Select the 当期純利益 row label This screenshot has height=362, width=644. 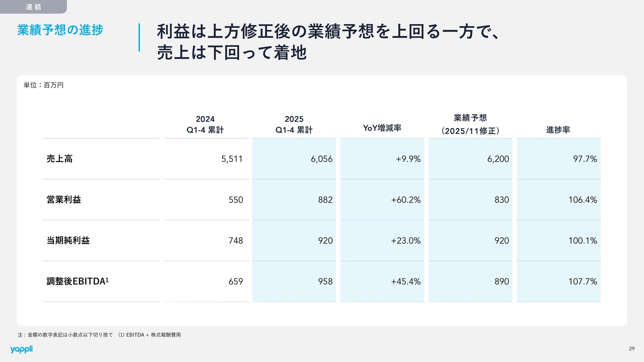coord(68,240)
